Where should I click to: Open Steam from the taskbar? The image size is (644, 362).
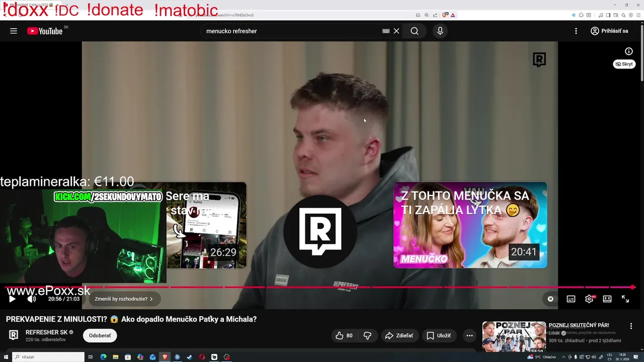(x=189, y=357)
